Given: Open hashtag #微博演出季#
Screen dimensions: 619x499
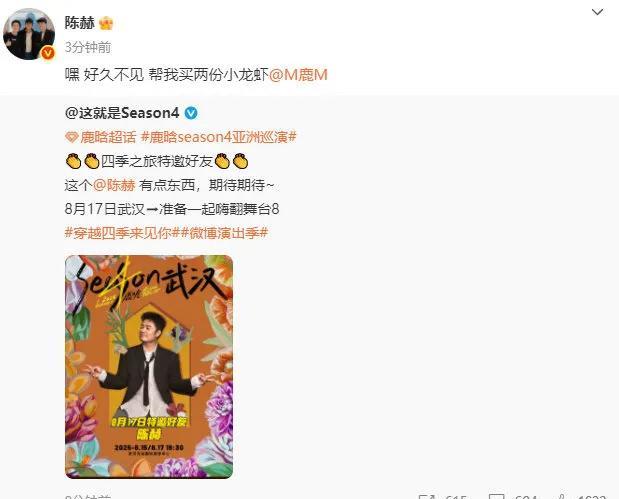Looking at the screenshot, I should [x=225, y=233].
